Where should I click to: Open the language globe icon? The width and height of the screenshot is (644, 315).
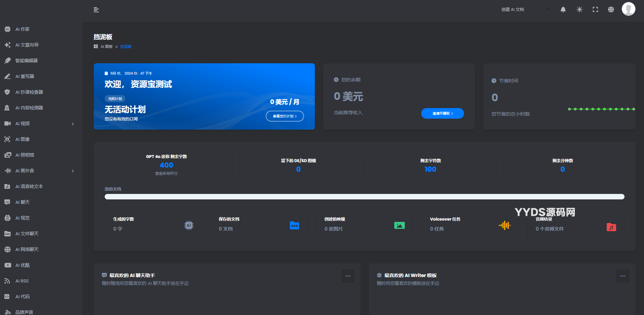point(611,10)
